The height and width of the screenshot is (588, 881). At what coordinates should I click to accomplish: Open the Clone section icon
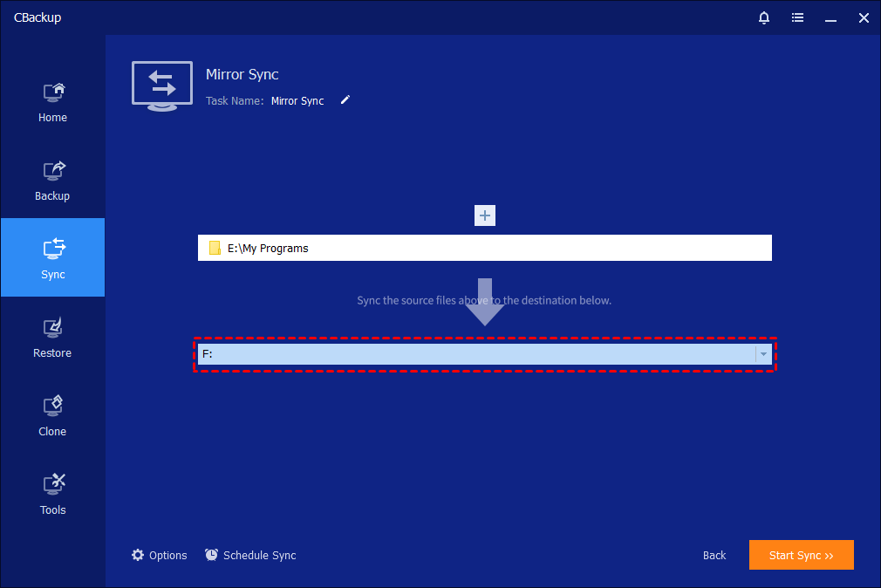point(52,407)
